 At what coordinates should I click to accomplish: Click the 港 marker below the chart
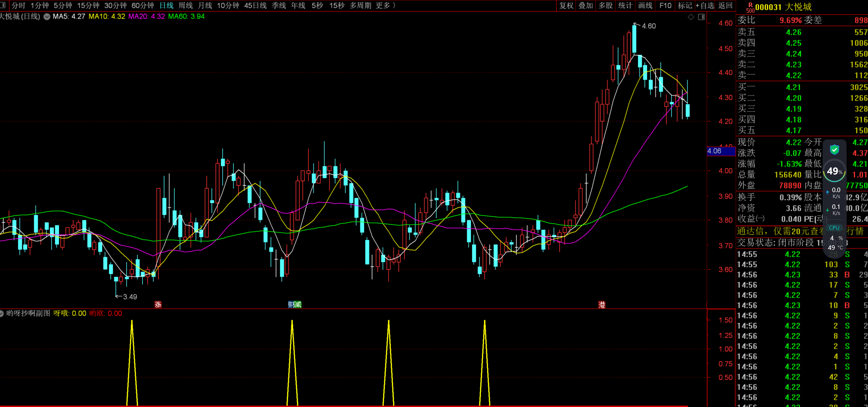click(x=602, y=304)
